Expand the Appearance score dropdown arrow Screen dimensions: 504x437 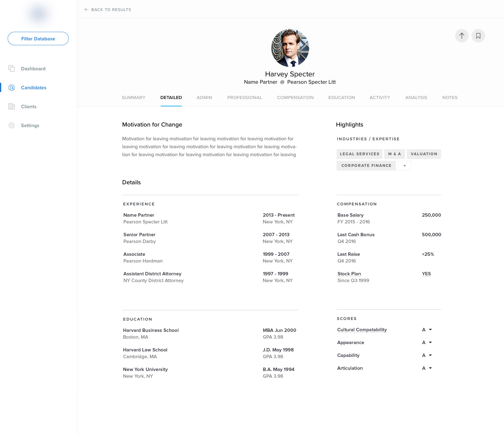tap(430, 343)
